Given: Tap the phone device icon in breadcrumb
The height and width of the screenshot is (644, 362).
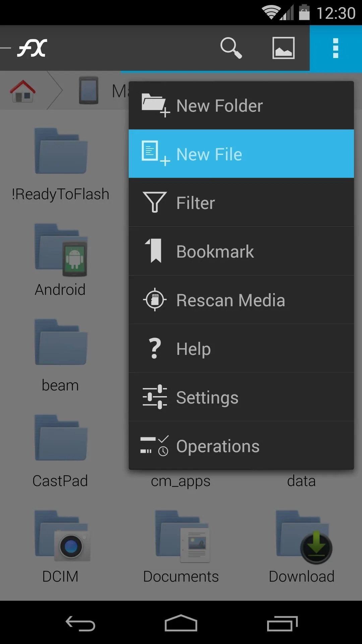Looking at the screenshot, I should tap(89, 90).
